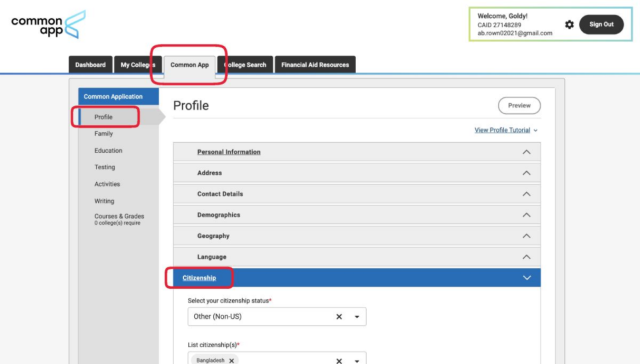Screen dimensions: 640x364
Task: Open the List citizenship(s) dropdown arrow
Action: pos(357,361)
